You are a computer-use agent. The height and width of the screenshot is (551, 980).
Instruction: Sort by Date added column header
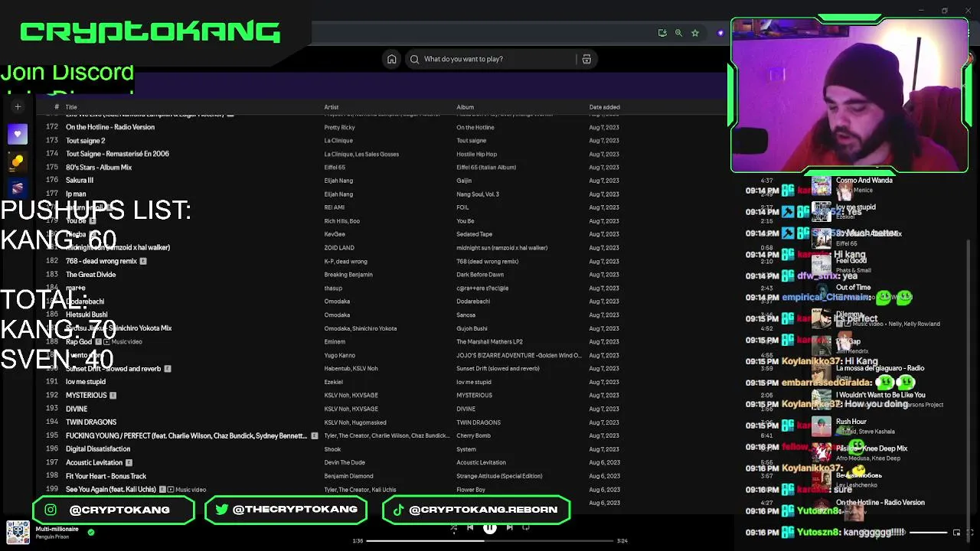tap(605, 107)
